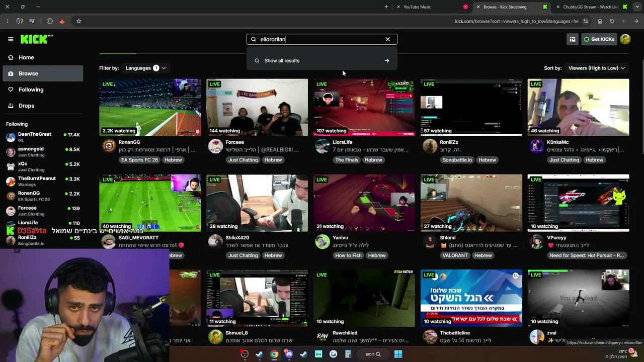Image resolution: width=644 pixels, height=362 pixels.
Task: Open Thebattleline's stream thumbnail
Action: [x=471, y=298]
